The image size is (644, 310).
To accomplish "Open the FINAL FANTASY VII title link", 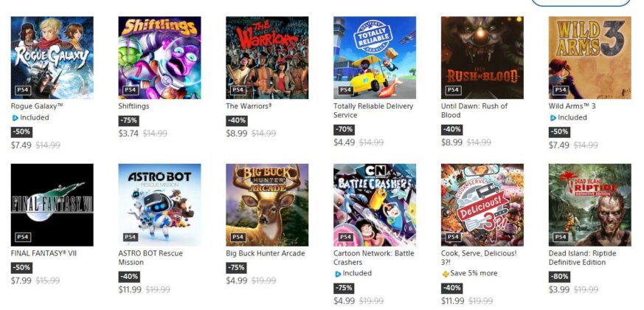I will 44,253.
